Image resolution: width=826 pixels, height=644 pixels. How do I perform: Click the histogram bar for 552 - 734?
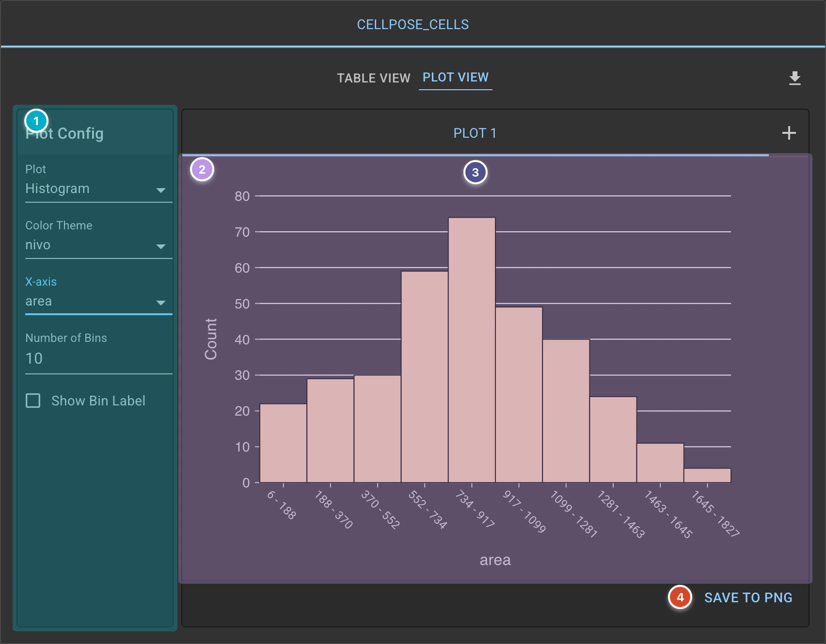click(425, 377)
